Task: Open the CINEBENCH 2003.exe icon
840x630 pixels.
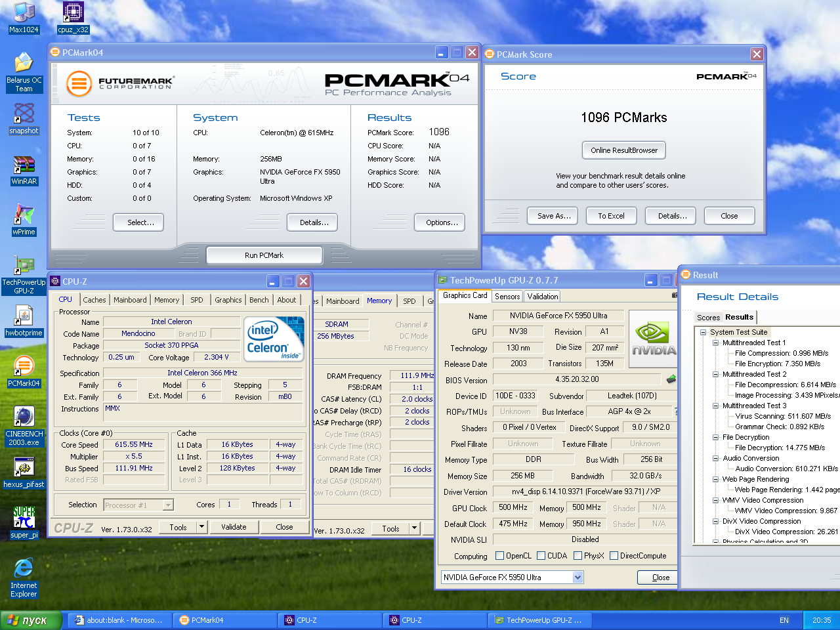Action: point(24,426)
